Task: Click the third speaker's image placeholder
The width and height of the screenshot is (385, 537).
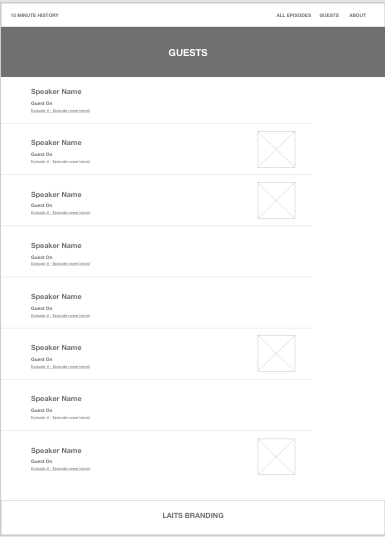Action: point(276,200)
